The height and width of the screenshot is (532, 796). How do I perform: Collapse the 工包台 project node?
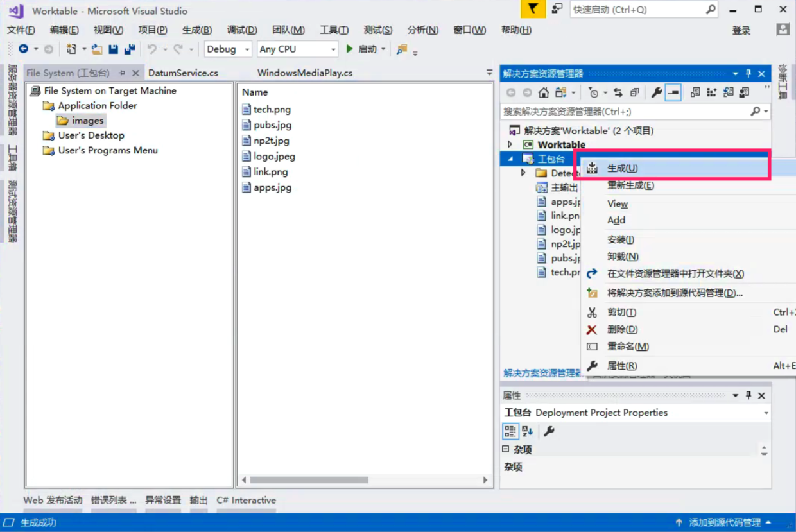click(510, 159)
